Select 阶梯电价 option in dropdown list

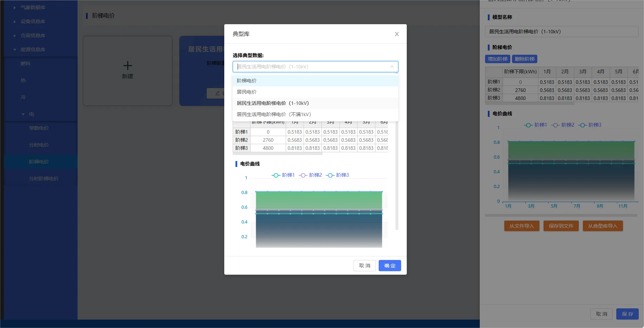(x=315, y=81)
